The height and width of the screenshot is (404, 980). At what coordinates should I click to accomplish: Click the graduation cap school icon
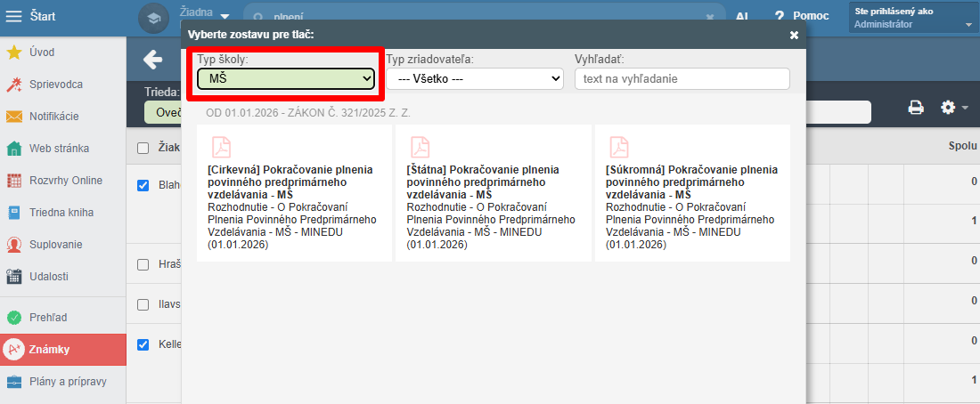coord(154,18)
